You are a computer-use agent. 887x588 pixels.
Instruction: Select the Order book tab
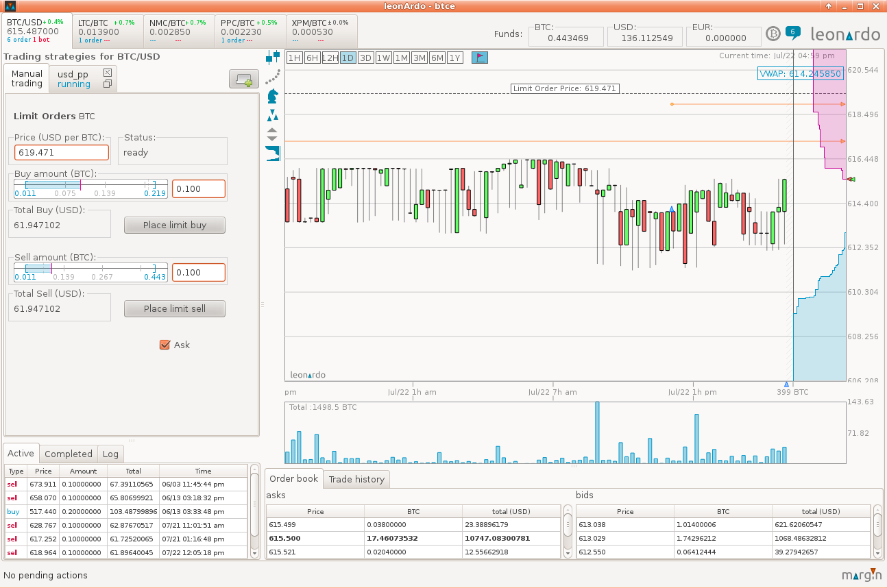[293, 478]
